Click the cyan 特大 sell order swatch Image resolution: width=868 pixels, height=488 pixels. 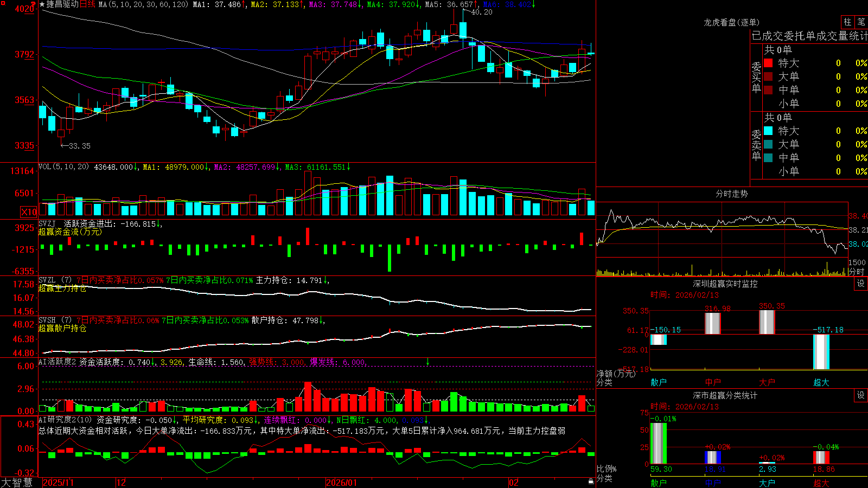pyautogui.click(x=768, y=131)
